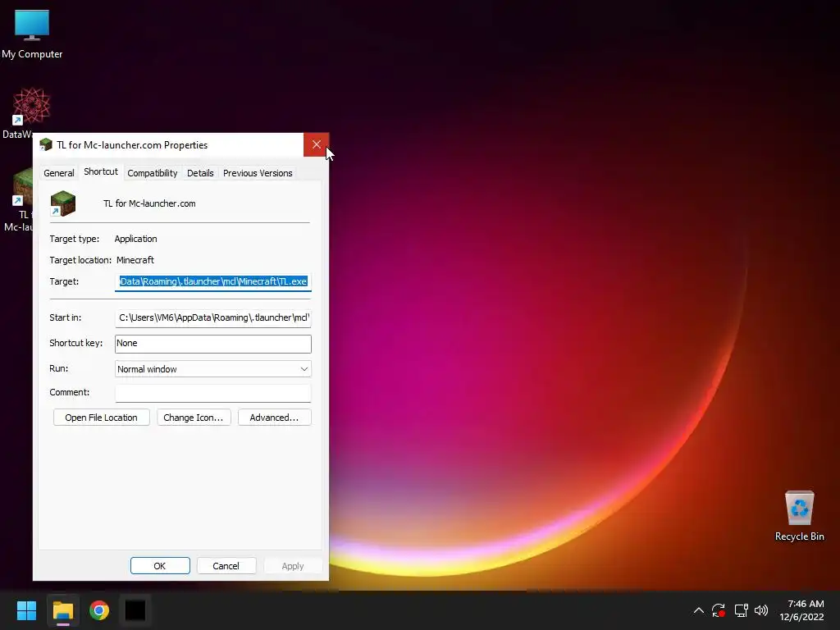Open the clock showing 7:46 AM
This screenshot has width=840, height=630.
pyautogui.click(x=802, y=610)
